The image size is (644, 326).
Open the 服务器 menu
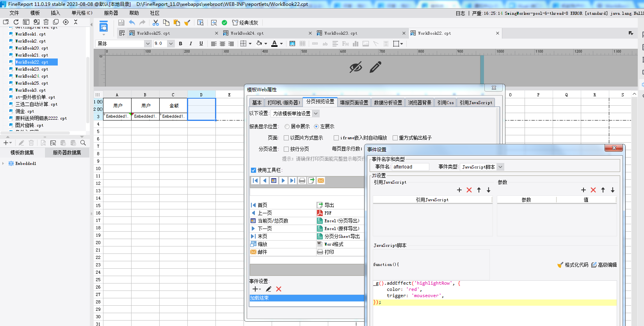tap(111, 13)
